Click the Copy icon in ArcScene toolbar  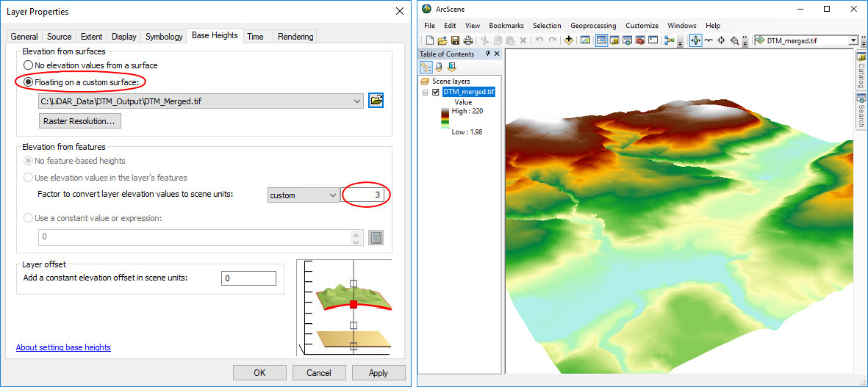tap(498, 40)
